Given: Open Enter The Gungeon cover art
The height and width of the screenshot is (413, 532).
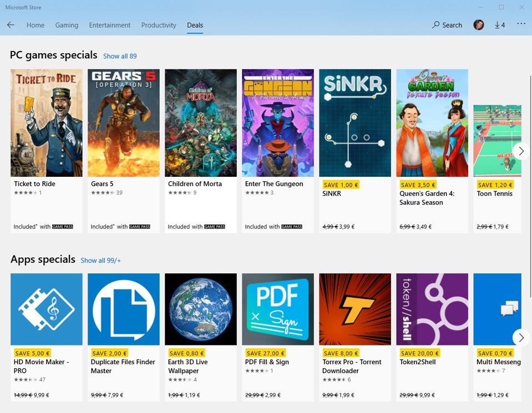Looking at the screenshot, I should click(x=278, y=123).
